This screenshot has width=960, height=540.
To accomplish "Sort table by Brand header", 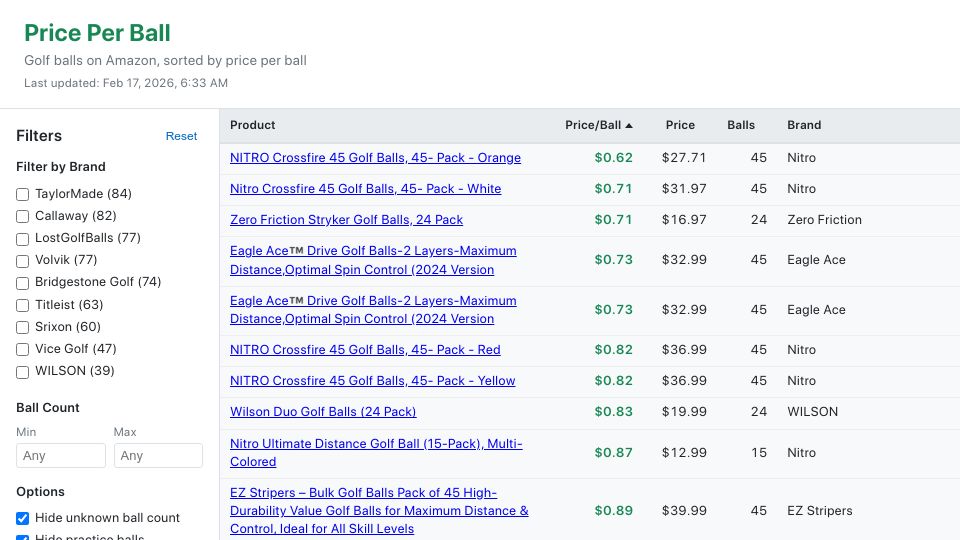I will tap(804, 125).
